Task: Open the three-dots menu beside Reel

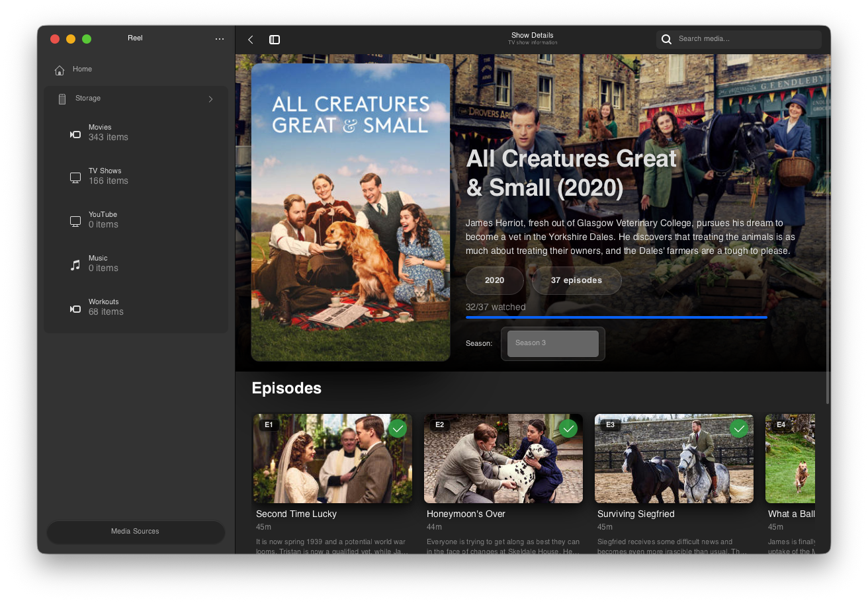Action: point(220,39)
